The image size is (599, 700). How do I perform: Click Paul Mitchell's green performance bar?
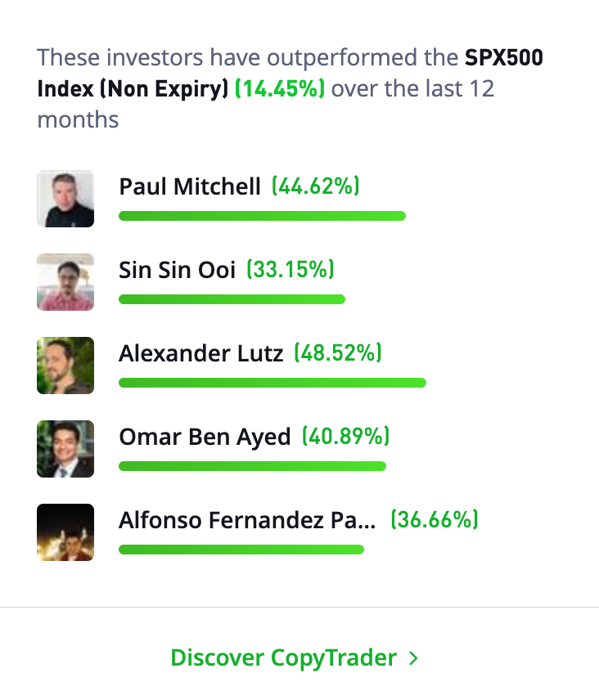coord(262,216)
